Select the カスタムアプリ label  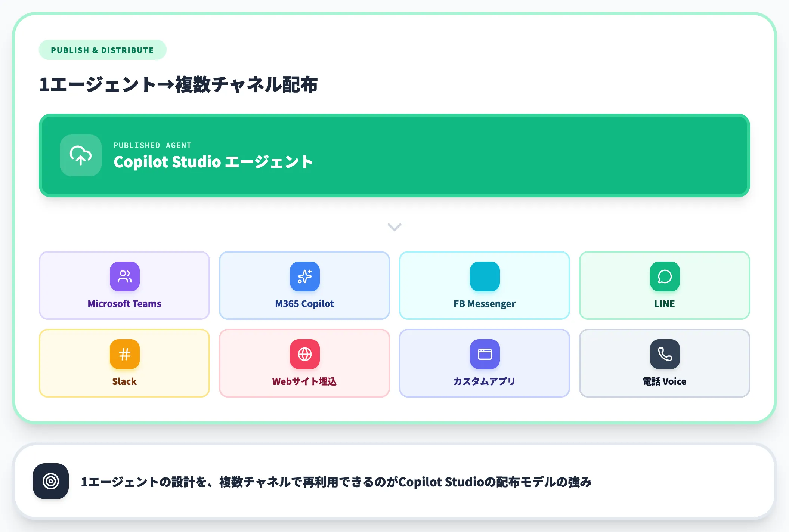coord(485,381)
